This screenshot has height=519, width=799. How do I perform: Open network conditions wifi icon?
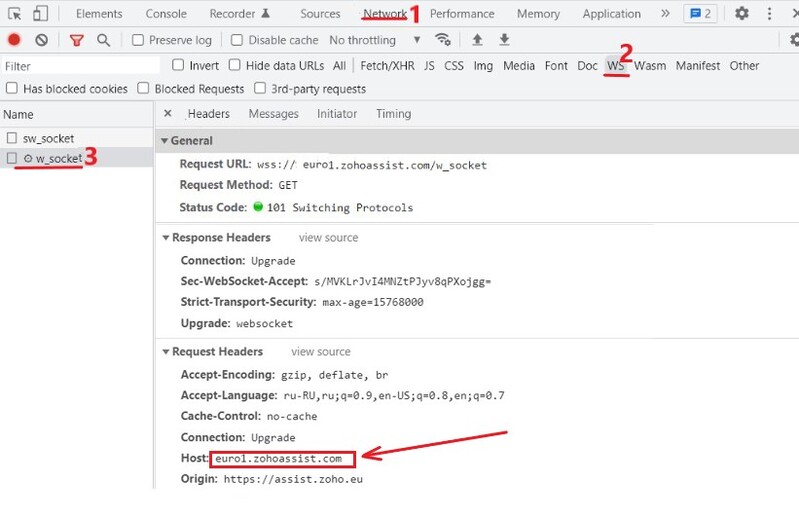[x=442, y=40]
